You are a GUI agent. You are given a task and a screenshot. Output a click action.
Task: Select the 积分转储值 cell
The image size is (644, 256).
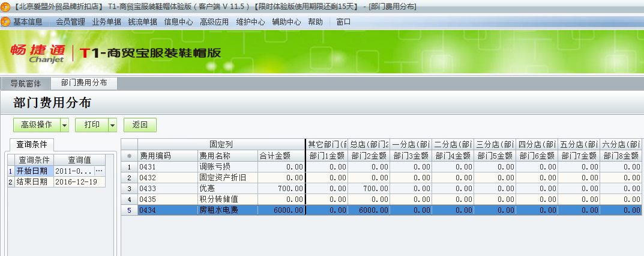[227, 200]
